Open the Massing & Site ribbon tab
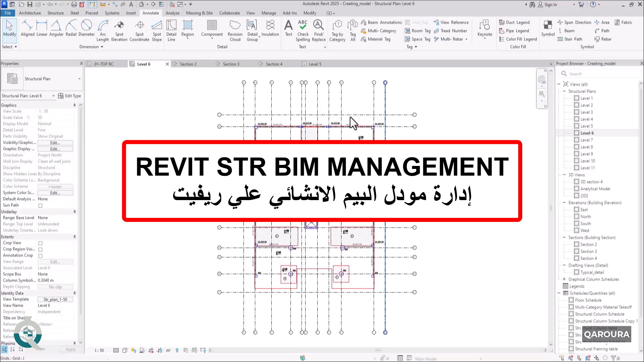The image size is (644, 362). point(199,13)
